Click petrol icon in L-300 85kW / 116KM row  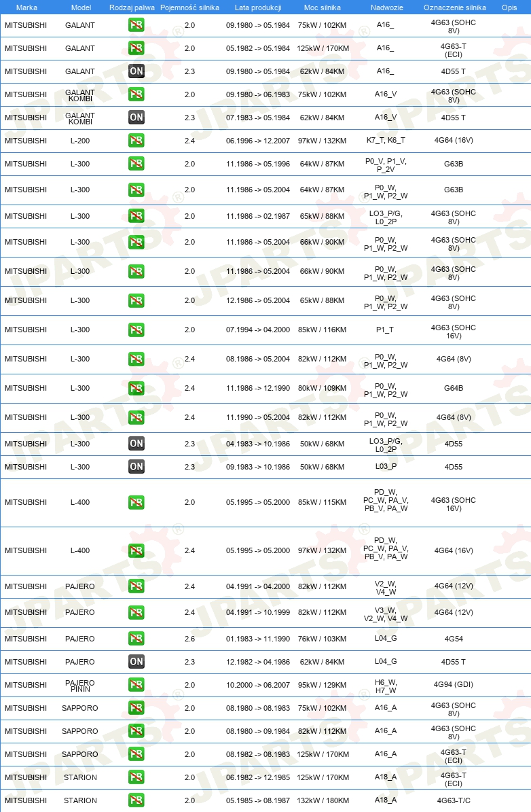pos(136,330)
